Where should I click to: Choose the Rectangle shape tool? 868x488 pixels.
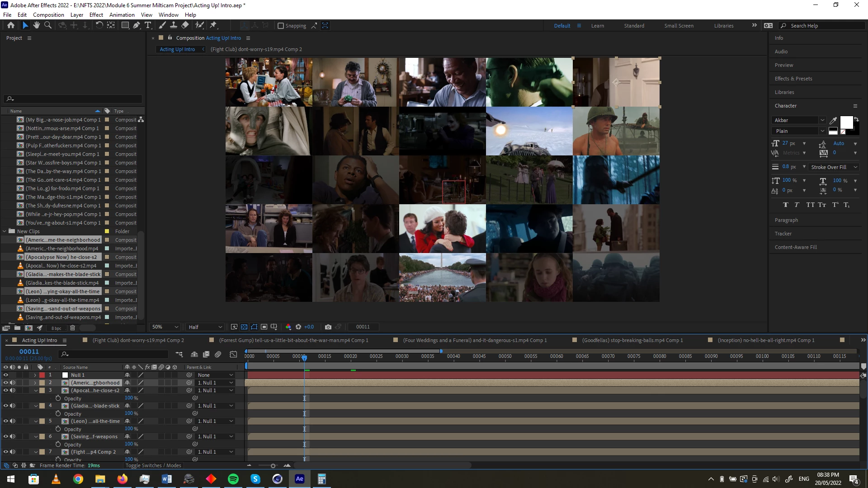pos(125,25)
